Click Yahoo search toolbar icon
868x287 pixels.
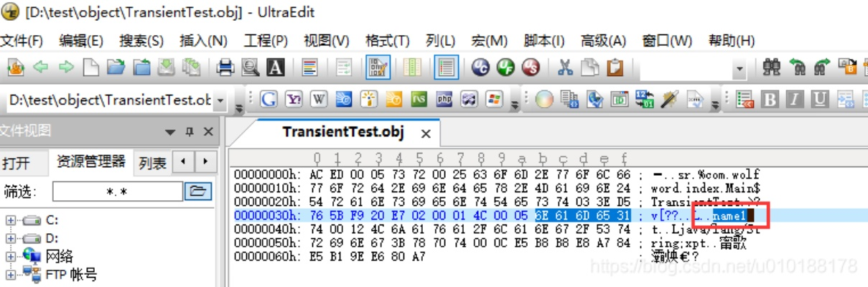click(x=294, y=99)
